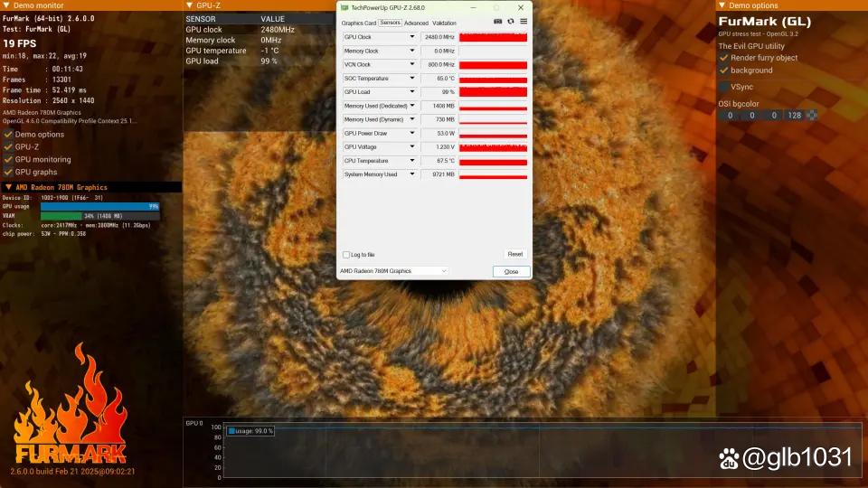Open the Advanced tab in GPU-Z
Screen dimensions: 868x488
[x=416, y=23]
